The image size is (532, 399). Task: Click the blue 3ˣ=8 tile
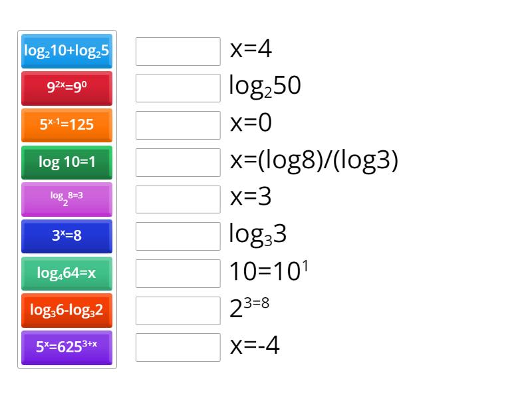click(x=66, y=236)
